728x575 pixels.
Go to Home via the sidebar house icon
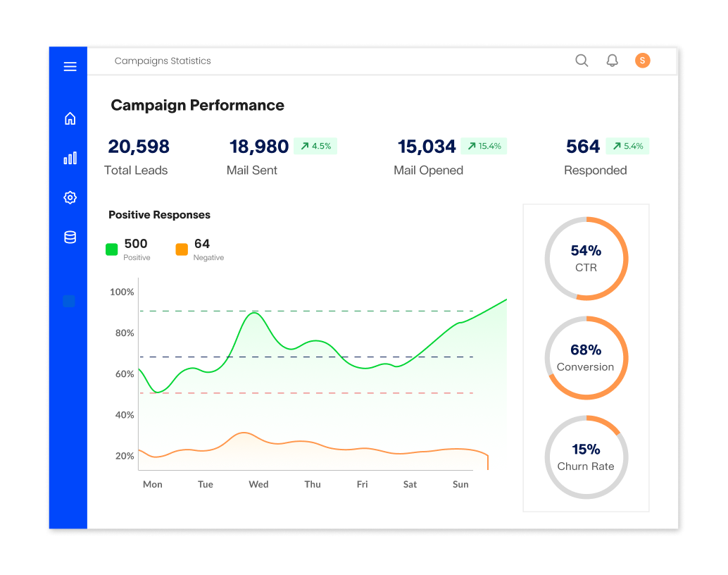70,118
